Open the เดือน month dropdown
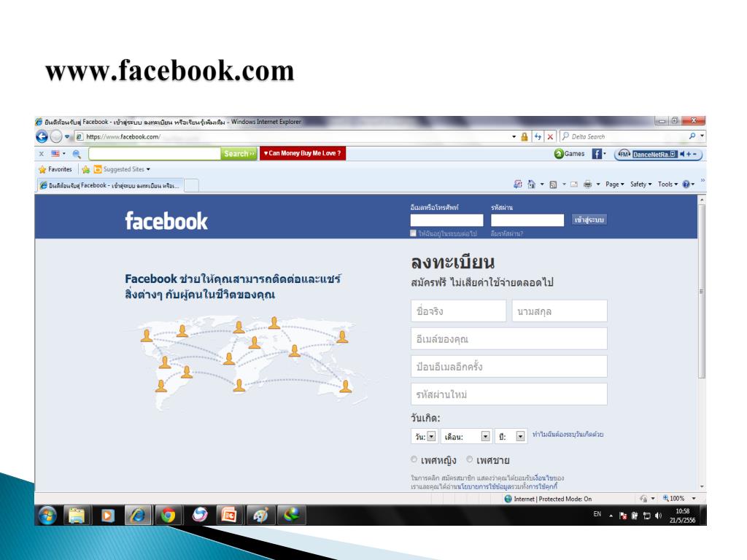Viewport: 747px width, 560px height. click(x=466, y=436)
